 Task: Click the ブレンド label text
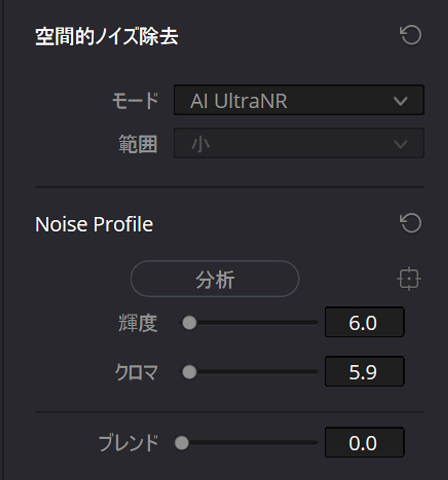click(x=129, y=443)
